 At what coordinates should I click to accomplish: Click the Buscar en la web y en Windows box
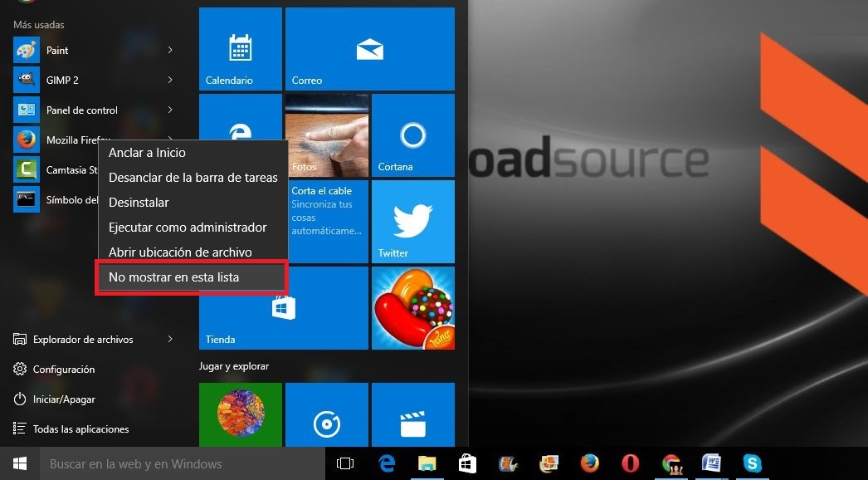182,464
